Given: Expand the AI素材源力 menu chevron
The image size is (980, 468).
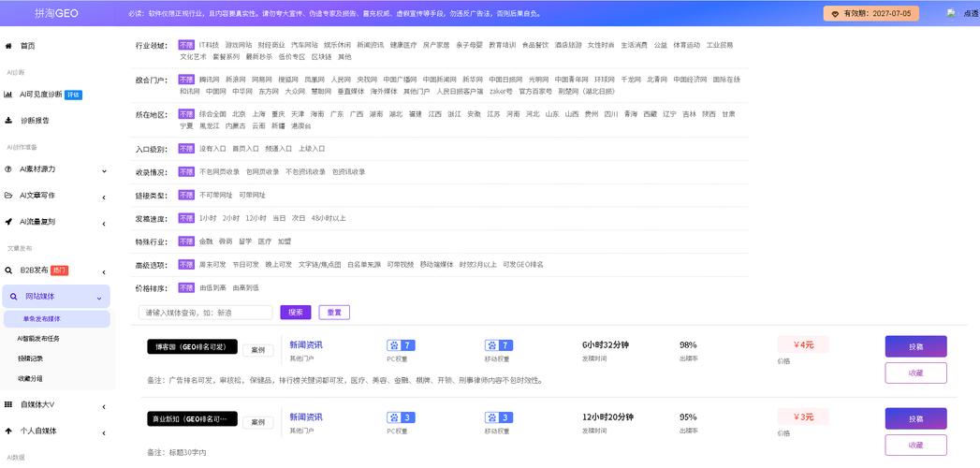Looking at the screenshot, I should (104, 170).
